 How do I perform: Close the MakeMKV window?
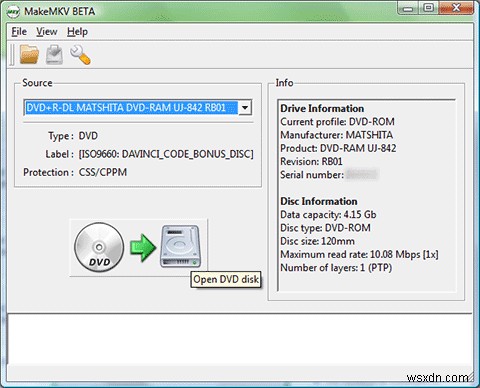tap(456, 8)
